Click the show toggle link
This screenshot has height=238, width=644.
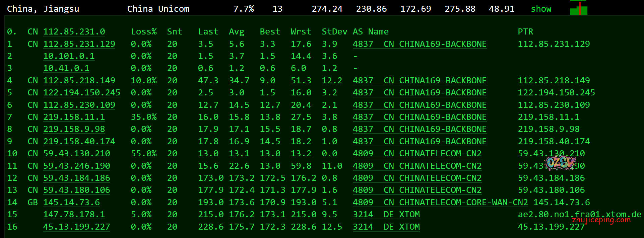click(541, 9)
